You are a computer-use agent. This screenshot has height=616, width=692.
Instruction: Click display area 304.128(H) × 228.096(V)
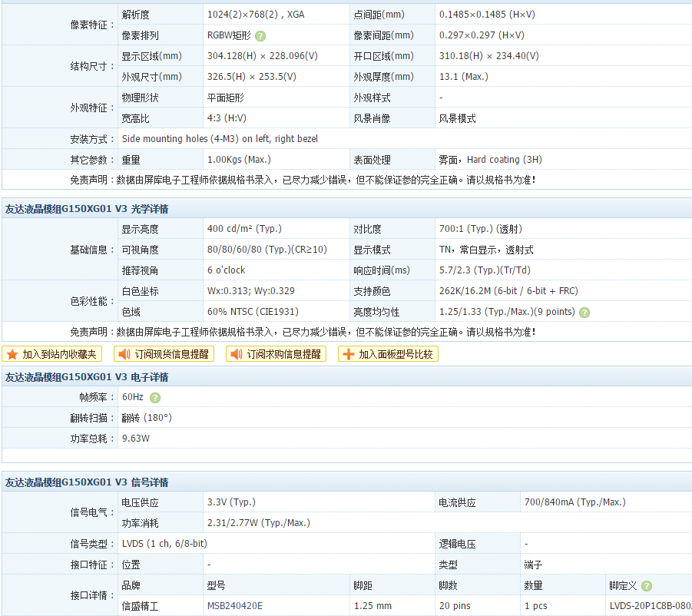click(x=263, y=56)
